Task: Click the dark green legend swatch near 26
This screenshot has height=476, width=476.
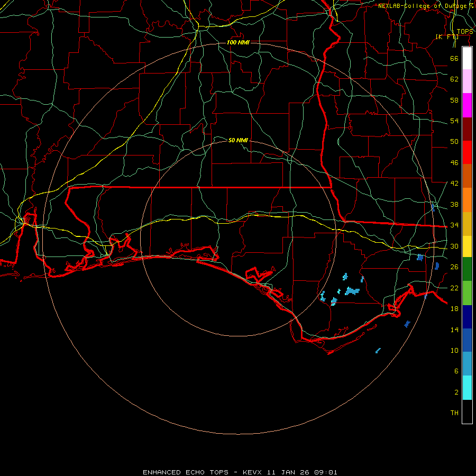Action: click(x=467, y=269)
